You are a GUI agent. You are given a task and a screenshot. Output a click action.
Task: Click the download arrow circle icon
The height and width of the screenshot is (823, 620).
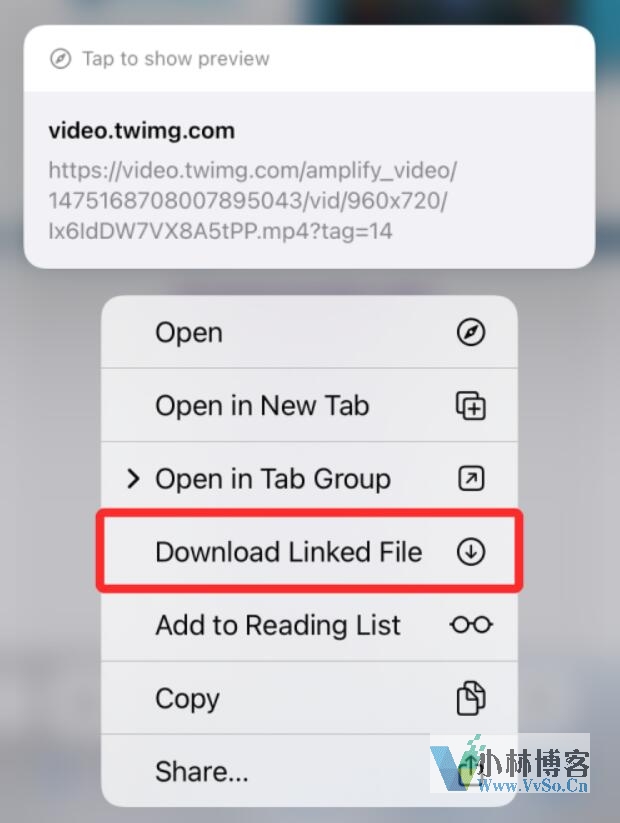tap(470, 552)
